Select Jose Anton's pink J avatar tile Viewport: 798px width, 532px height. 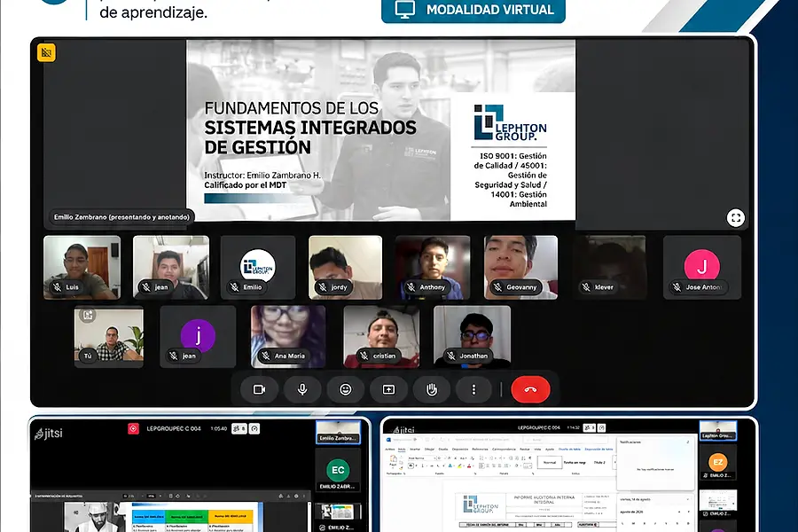pos(702,267)
